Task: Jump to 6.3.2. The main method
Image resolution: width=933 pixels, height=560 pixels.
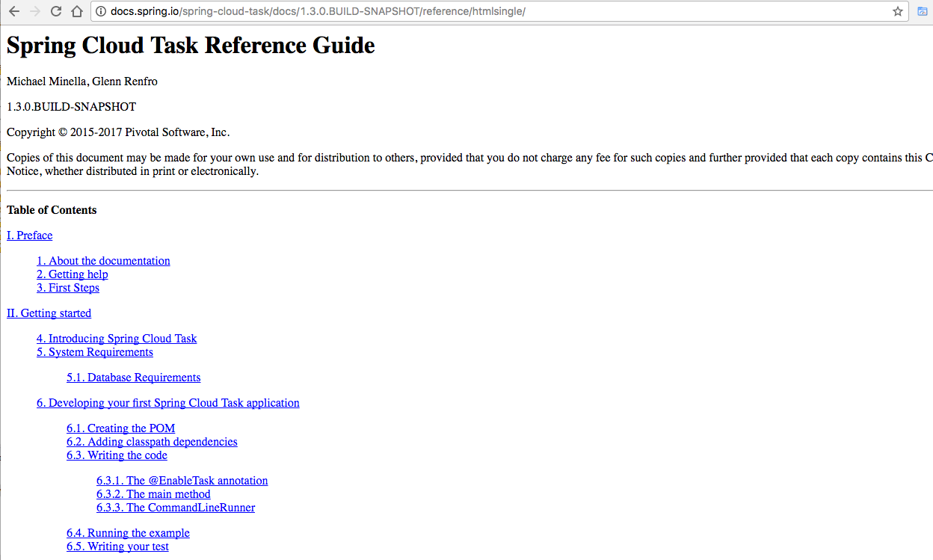Action: coord(153,494)
